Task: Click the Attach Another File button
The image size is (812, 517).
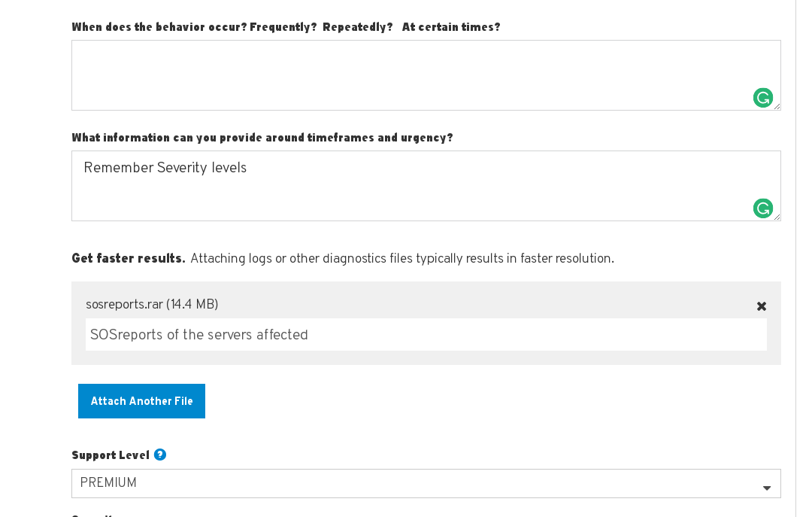Action: tap(141, 401)
